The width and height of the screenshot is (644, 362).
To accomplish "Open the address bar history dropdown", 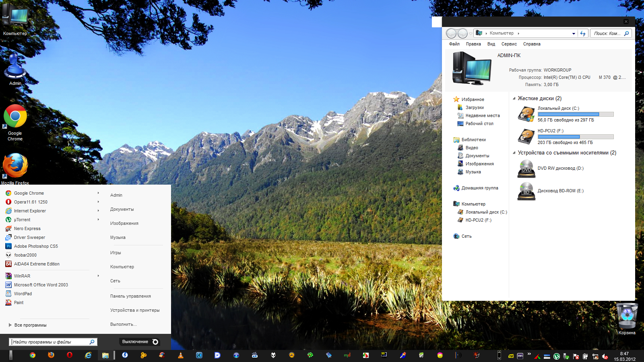I will coord(574,34).
